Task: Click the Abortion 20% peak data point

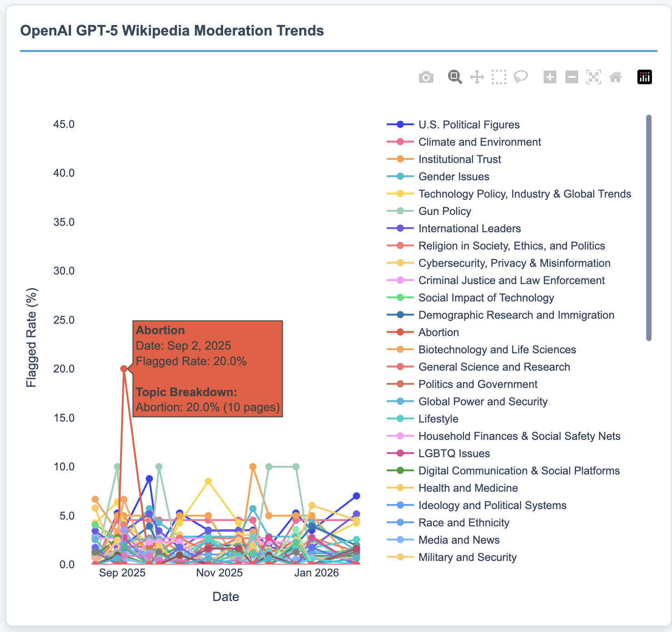Action: [124, 369]
